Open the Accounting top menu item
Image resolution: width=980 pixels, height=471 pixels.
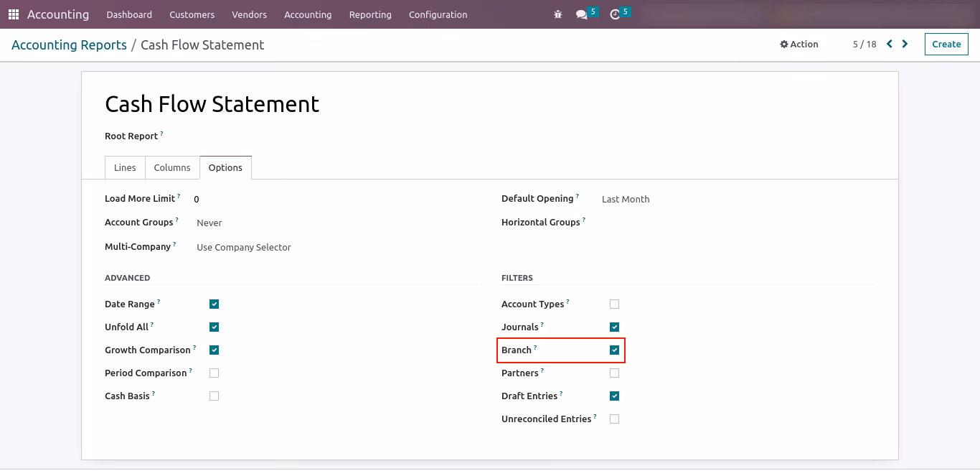pos(308,14)
